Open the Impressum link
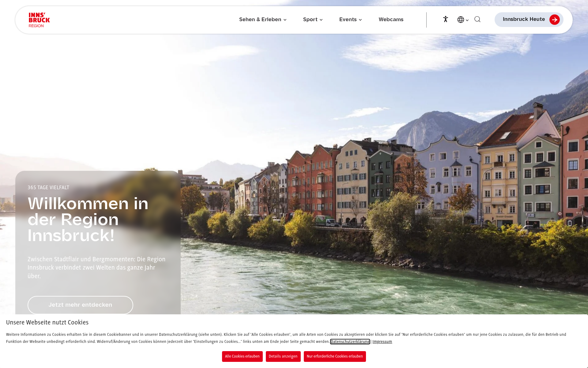588x368 pixels. [x=382, y=342]
